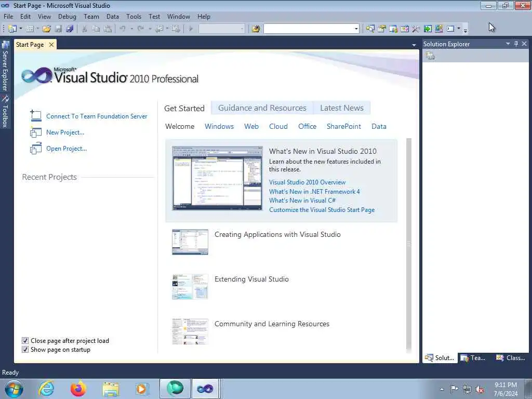532x399 pixels.
Task: Click the Start Debugging play icon
Action: pos(191,29)
